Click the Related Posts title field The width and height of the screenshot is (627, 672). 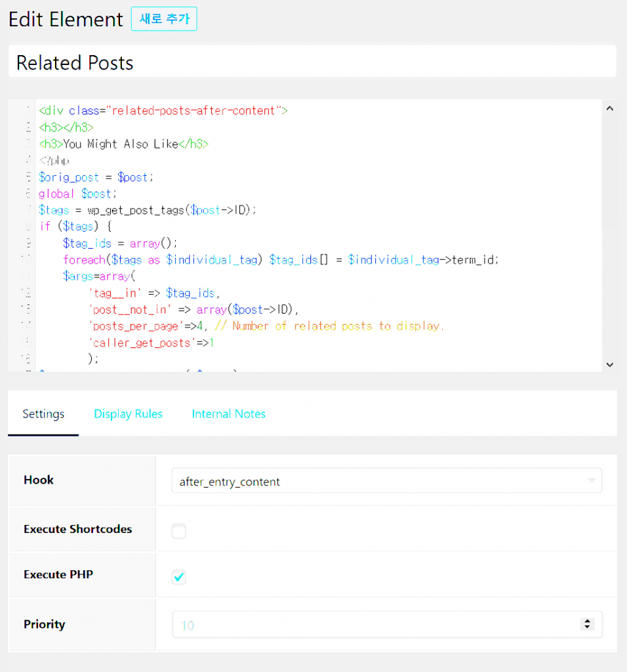pos(312,63)
